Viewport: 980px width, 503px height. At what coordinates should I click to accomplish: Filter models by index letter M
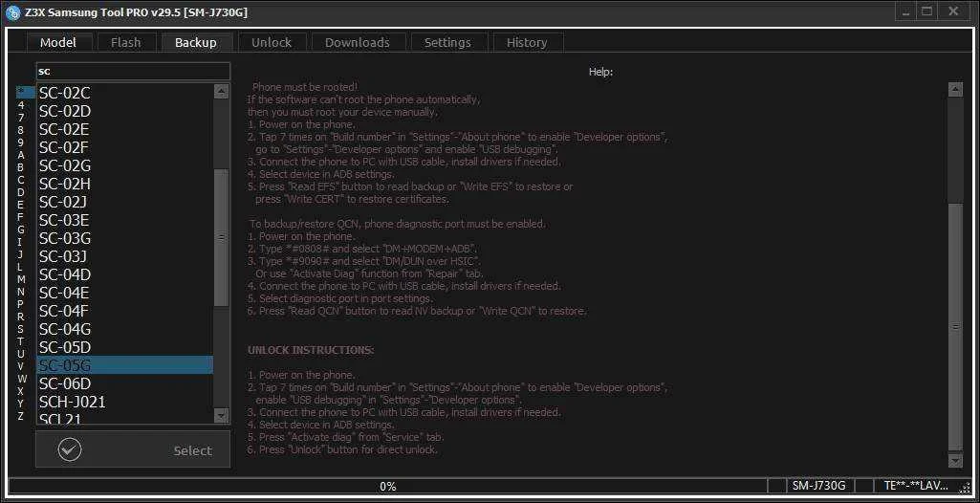coord(21,279)
